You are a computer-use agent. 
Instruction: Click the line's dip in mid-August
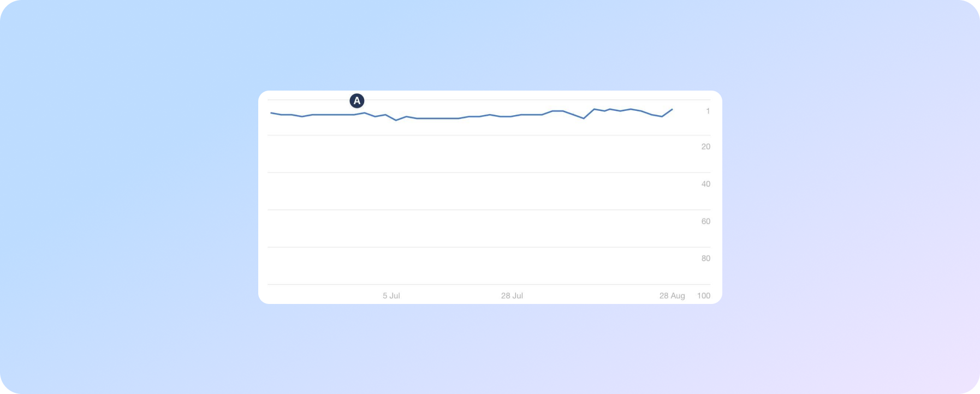584,118
